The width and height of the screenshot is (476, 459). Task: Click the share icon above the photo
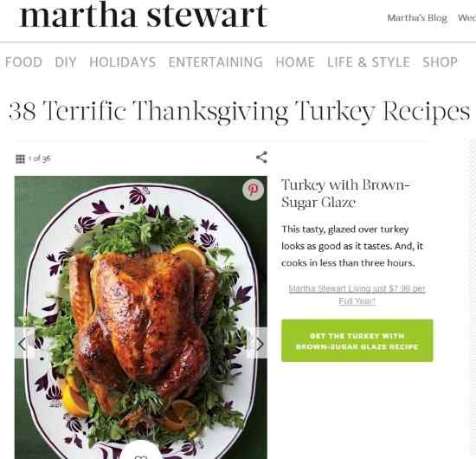[x=261, y=158]
